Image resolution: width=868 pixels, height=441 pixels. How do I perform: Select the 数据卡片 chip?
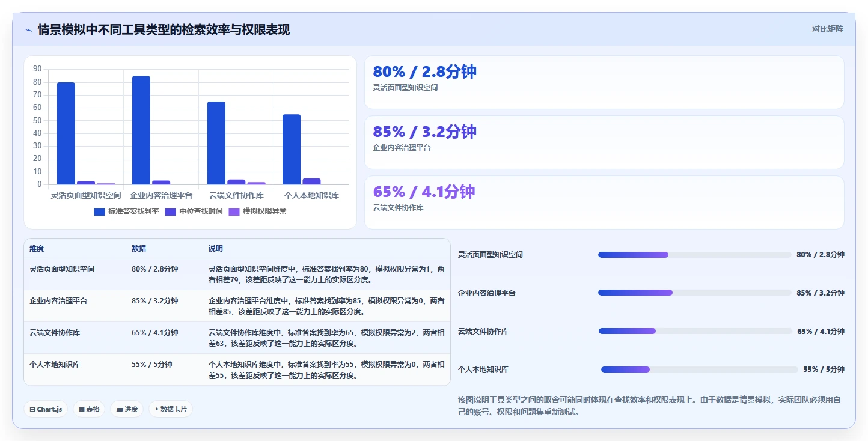click(171, 409)
